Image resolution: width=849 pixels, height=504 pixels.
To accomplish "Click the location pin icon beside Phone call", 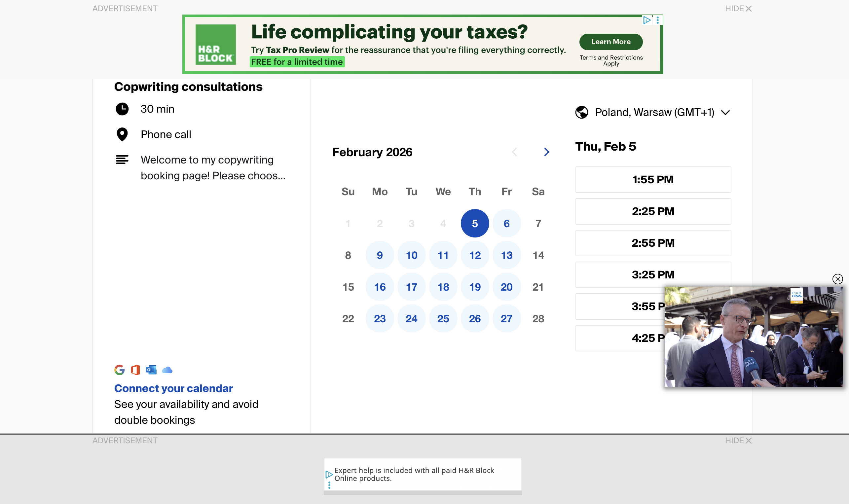I will pyautogui.click(x=122, y=134).
